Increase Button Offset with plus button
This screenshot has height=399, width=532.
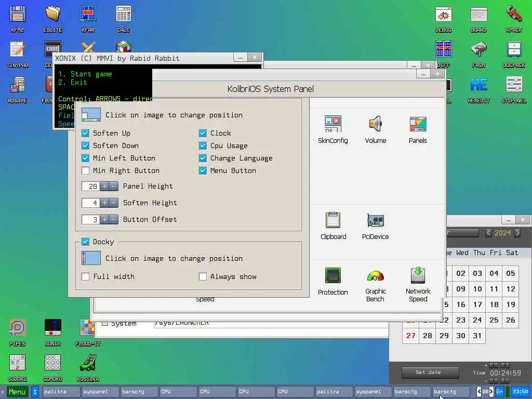coord(105,220)
